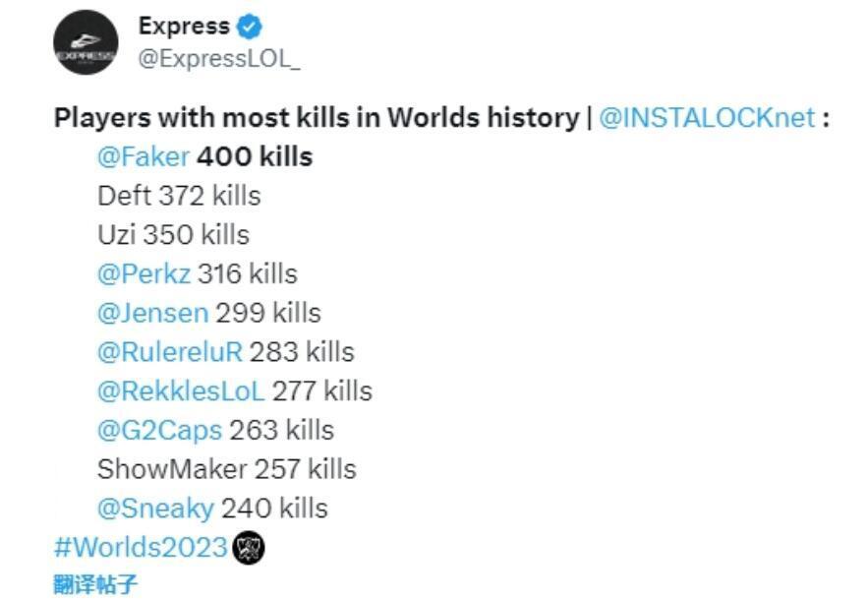Open the Express profile avatar
Screen dimensions: 868x601
click(86, 42)
